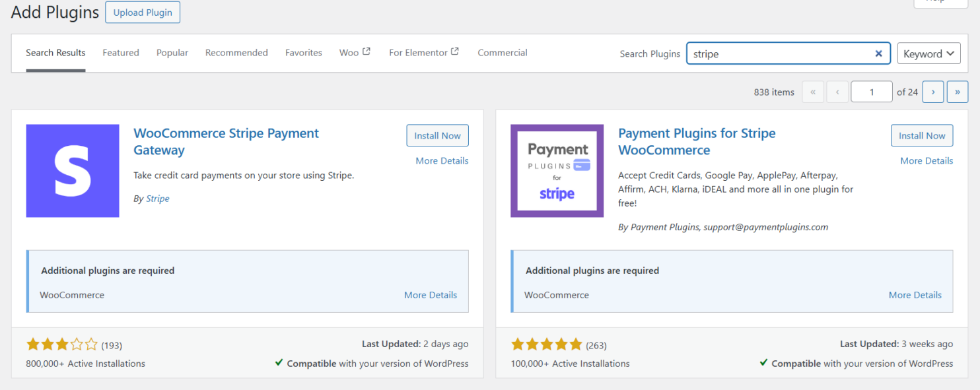
Task: Click the Upload Plugin button
Action: (143, 13)
